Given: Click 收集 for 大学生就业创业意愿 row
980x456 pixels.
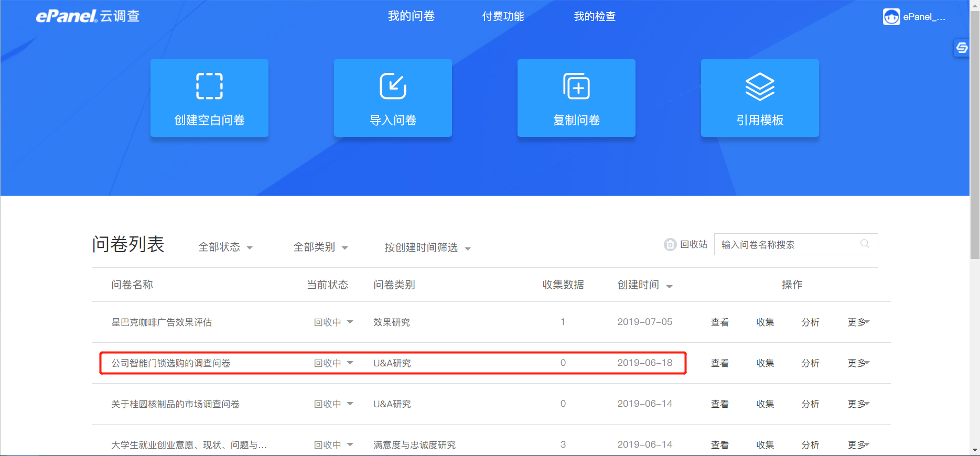Looking at the screenshot, I should click(x=765, y=445).
